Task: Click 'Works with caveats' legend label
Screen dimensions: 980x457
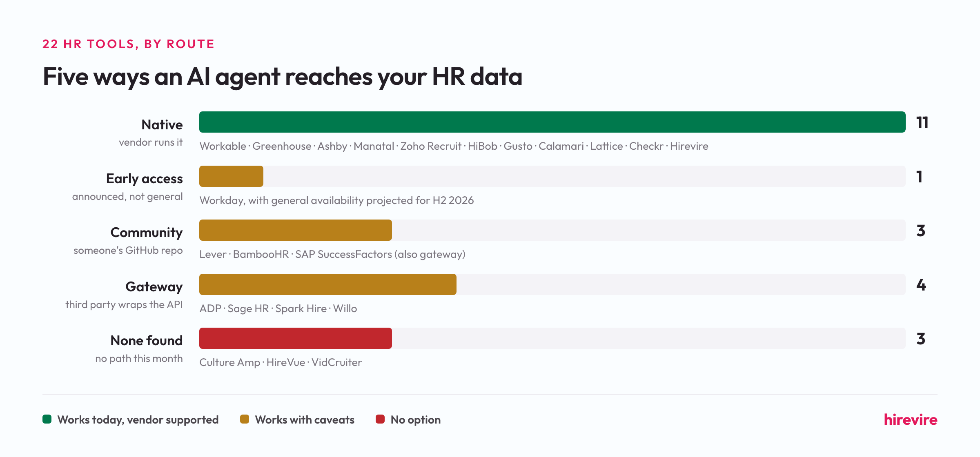Action: pyautogui.click(x=305, y=419)
